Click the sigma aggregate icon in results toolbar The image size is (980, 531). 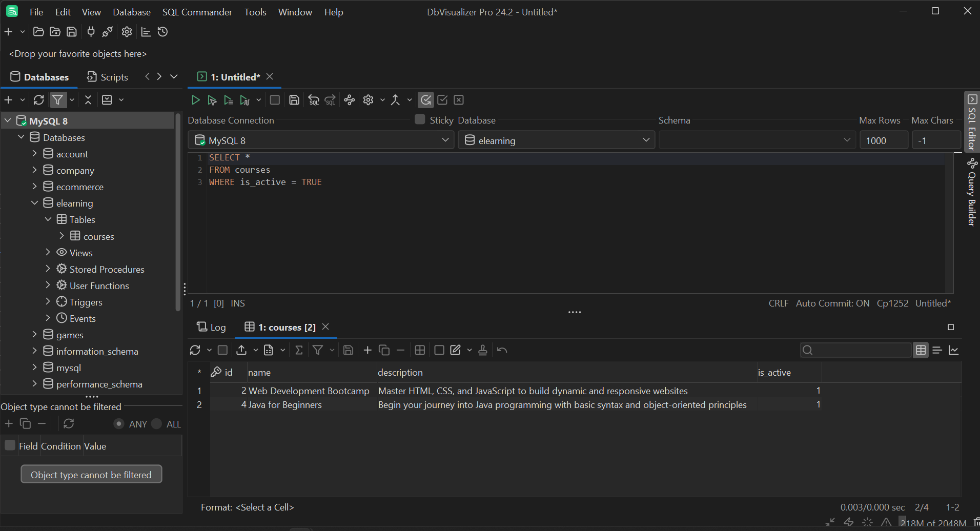coord(299,350)
